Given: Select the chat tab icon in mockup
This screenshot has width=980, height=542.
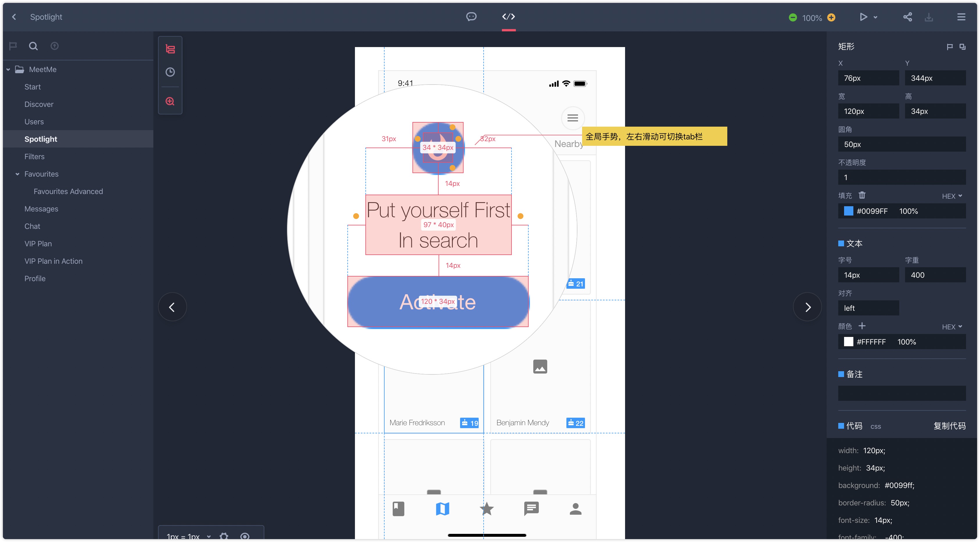Looking at the screenshot, I should pos(531,509).
